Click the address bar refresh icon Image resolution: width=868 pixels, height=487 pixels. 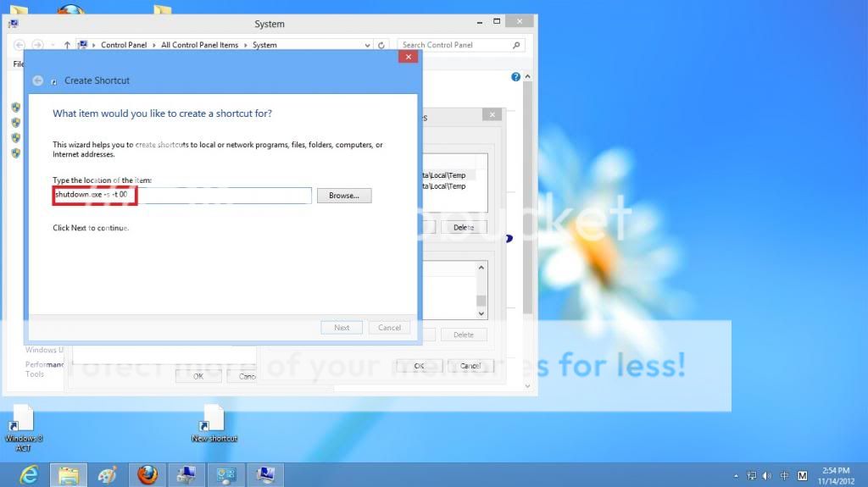pos(382,45)
